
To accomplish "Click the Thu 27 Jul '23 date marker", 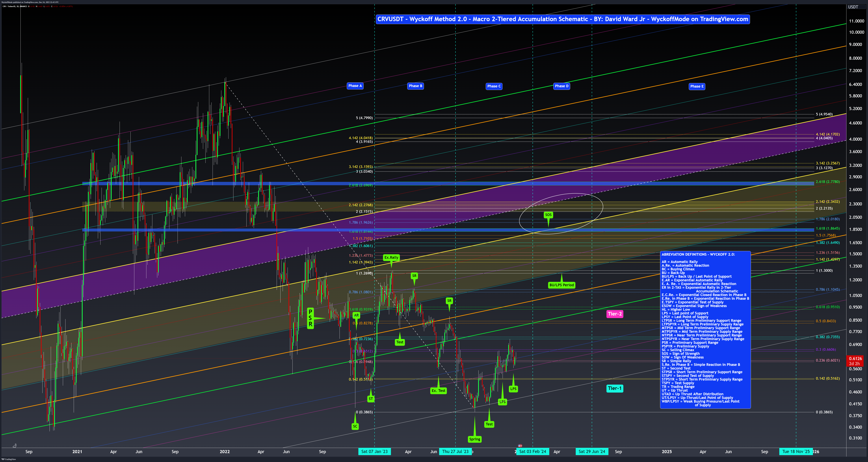I will [455, 452].
